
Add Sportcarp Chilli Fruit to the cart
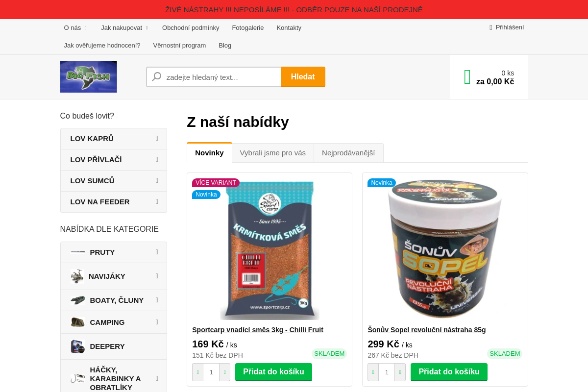click(273, 372)
